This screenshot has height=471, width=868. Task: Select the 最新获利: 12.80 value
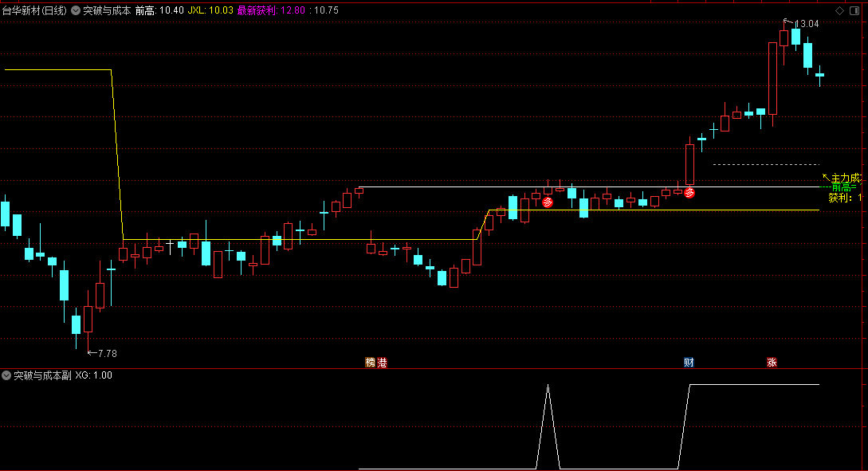click(x=271, y=10)
